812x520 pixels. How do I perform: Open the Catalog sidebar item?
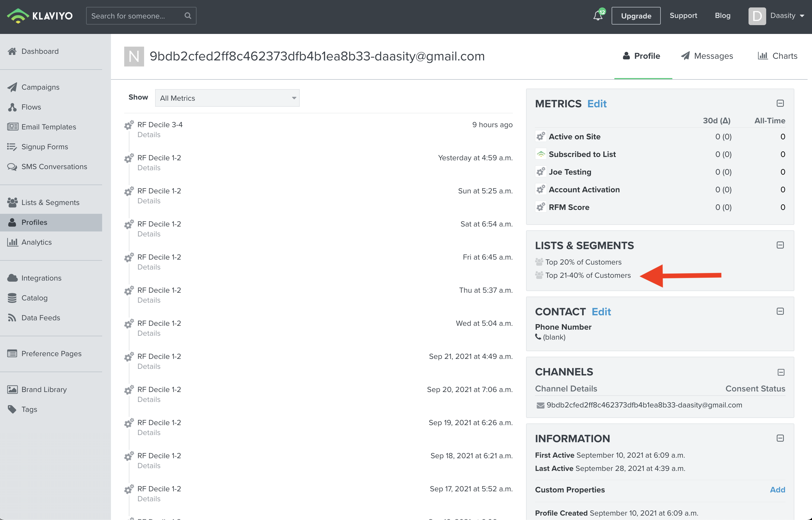[35, 298]
